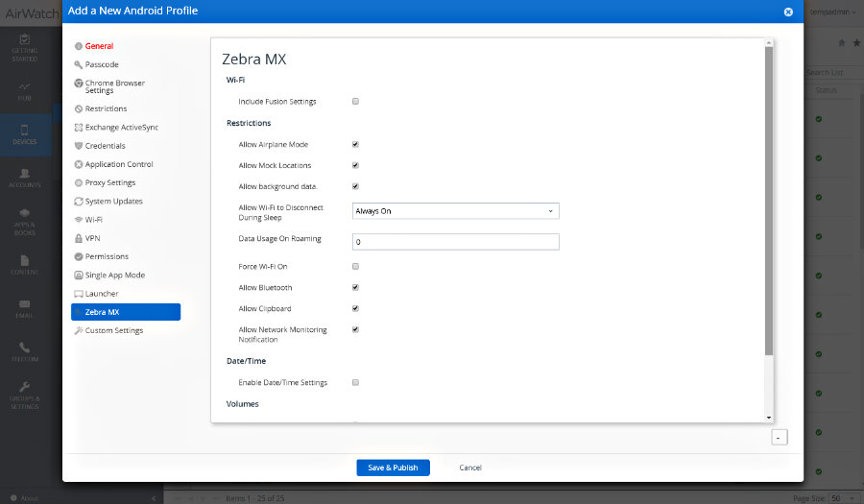Expand the Page Size dropdown
The height and width of the screenshot is (504, 864).
[x=838, y=498]
